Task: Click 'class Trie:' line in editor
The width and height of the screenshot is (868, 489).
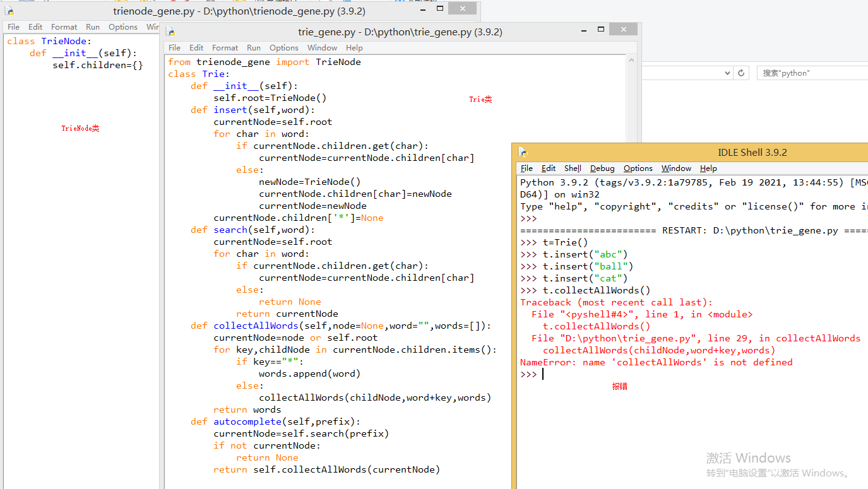Action: pos(199,74)
